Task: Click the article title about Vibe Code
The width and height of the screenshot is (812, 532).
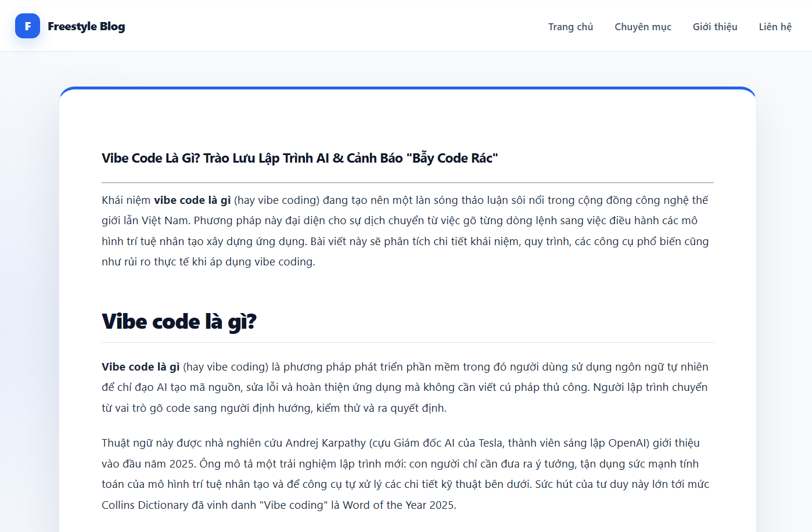Action: (x=300, y=158)
